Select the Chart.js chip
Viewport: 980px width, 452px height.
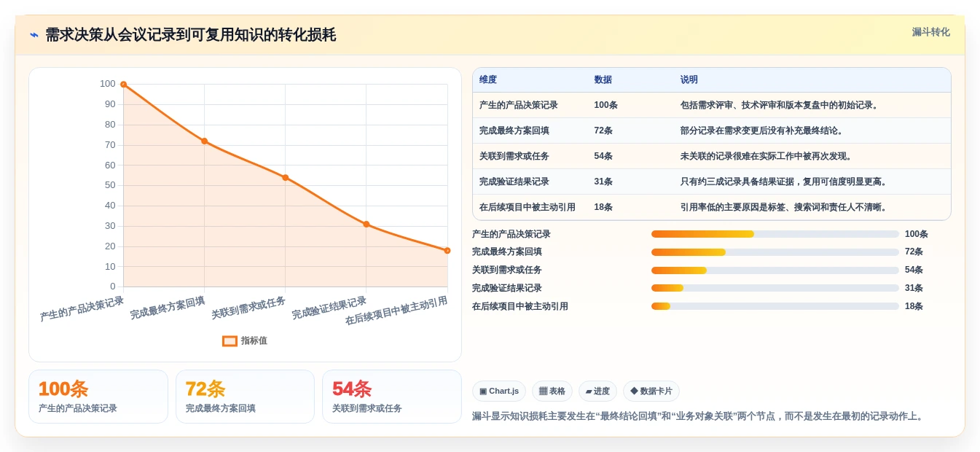tap(499, 391)
